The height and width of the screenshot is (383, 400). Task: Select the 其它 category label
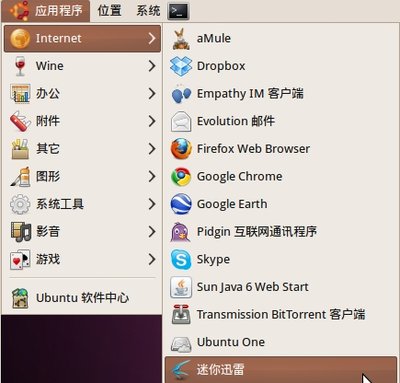pyautogui.click(x=48, y=149)
